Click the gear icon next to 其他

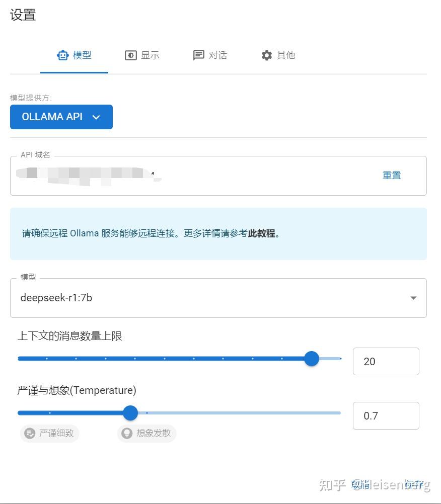[x=267, y=55]
